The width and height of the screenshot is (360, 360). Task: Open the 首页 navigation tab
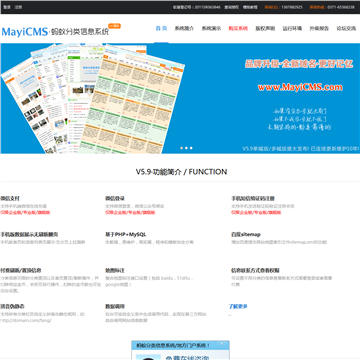coord(161,28)
